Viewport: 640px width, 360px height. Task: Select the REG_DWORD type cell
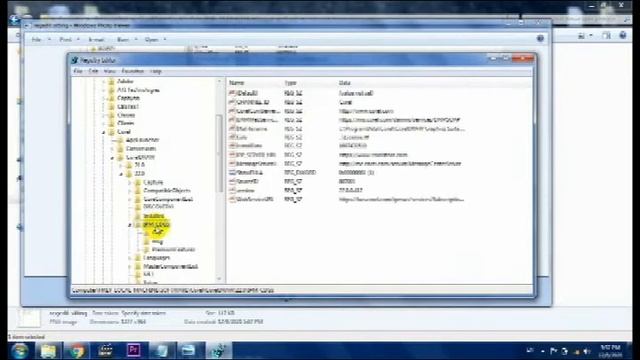[x=300, y=173]
